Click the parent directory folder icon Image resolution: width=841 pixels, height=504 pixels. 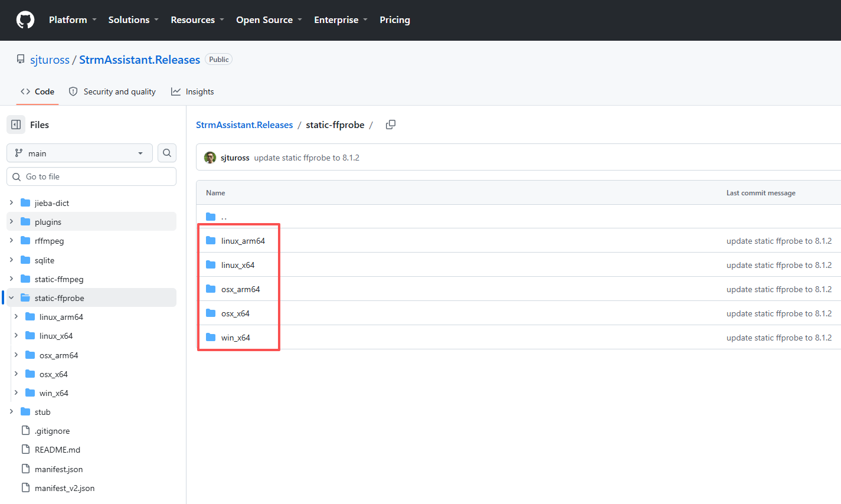(x=211, y=217)
